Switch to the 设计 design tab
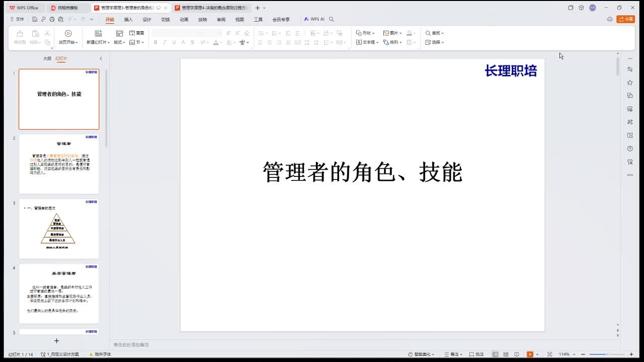This screenshot has height=362, width=644. click(x=147, y=20)
